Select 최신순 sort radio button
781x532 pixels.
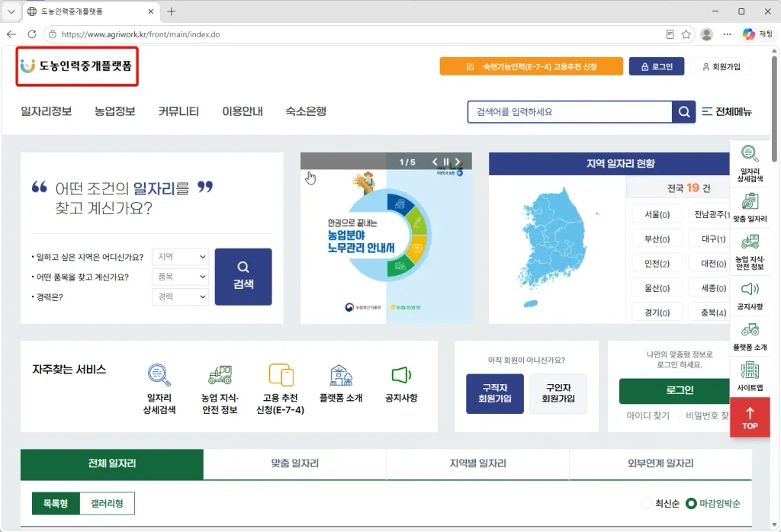coord(646,504)
